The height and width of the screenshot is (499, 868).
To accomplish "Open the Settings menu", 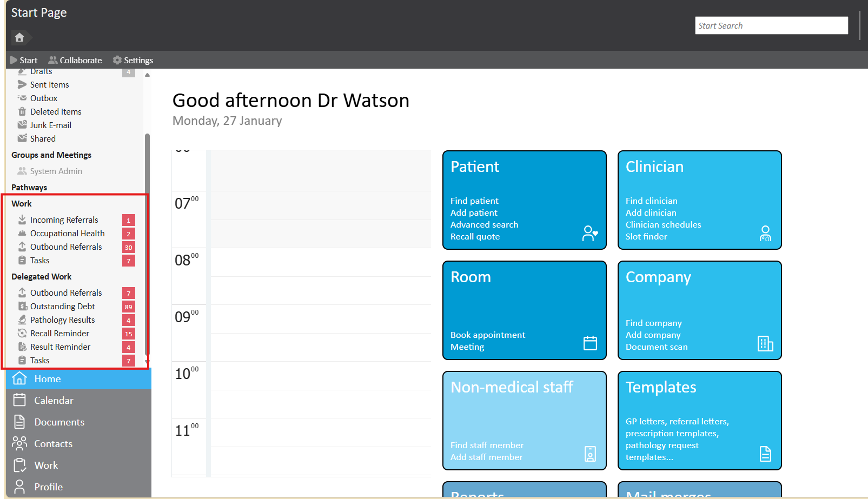I will coord(133,61).
